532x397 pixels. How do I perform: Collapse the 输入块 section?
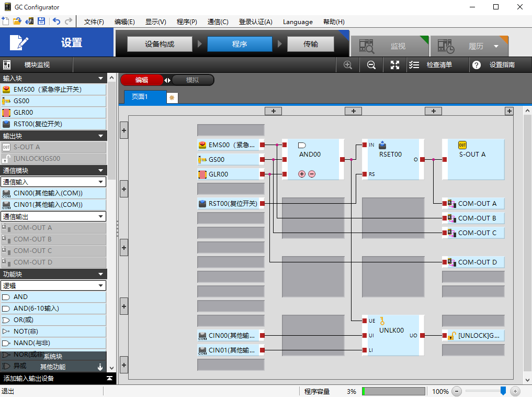click(x=100, y=79)
